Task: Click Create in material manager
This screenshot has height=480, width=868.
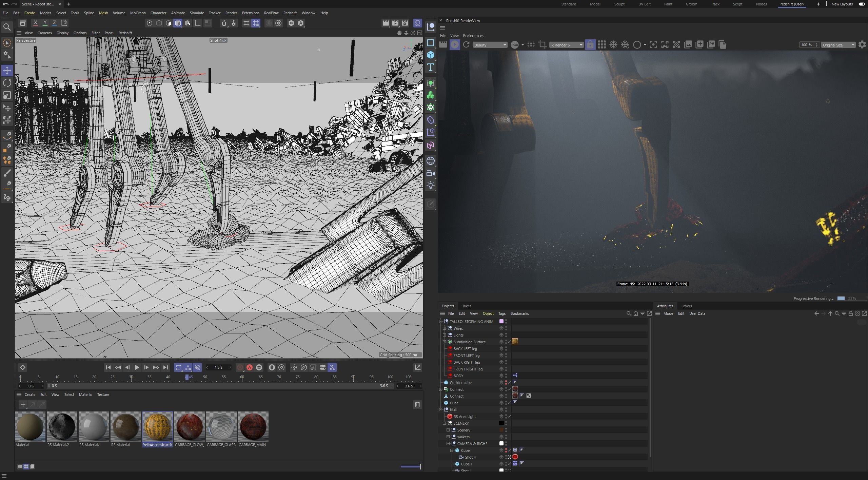Action: click(x=30, y=395)
